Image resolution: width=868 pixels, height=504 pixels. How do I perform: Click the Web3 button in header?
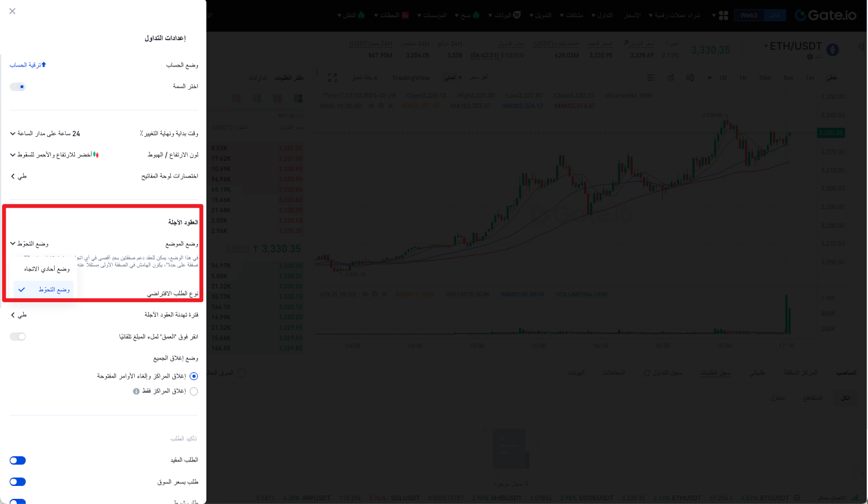pos(748,15)
